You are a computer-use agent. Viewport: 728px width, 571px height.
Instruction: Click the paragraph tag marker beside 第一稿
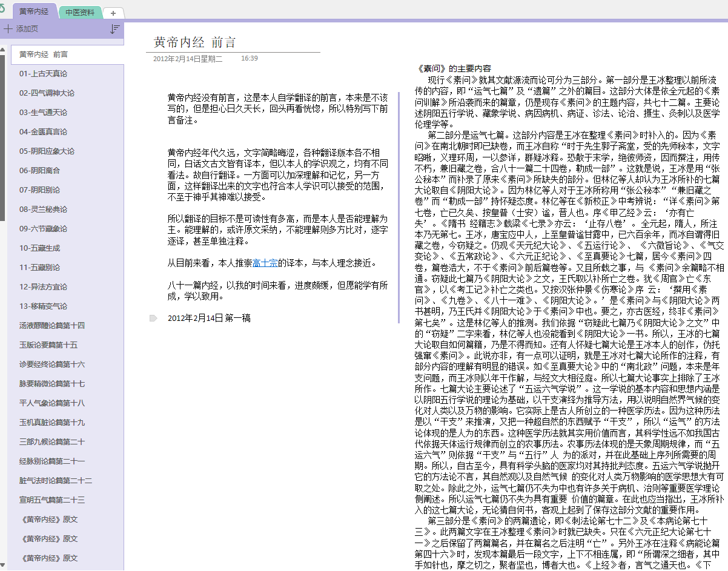(153, 319)
